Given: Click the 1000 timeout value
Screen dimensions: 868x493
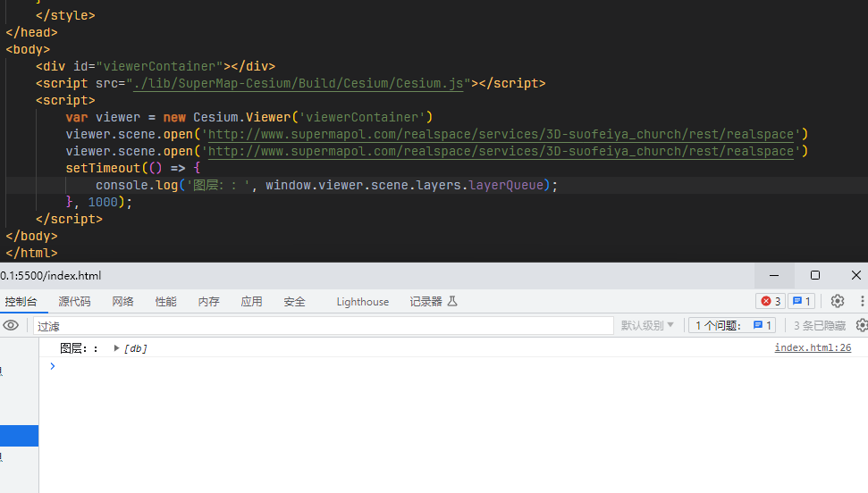Looking at the screenshot, I should (103, 202).
